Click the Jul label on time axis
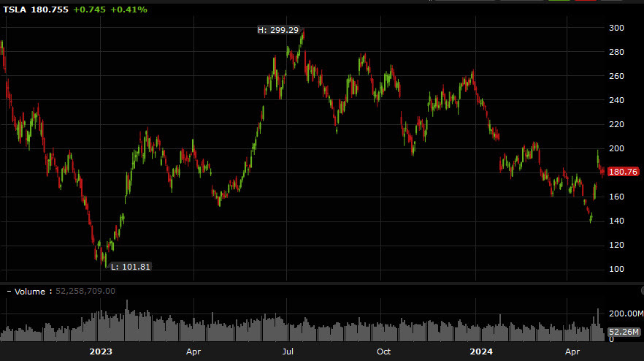The width and height of the screenshot is (644, 361). click(x=288, y=351)
